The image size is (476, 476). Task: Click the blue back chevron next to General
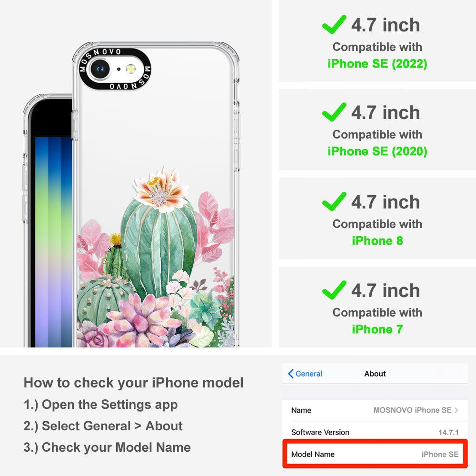point(290,374)
